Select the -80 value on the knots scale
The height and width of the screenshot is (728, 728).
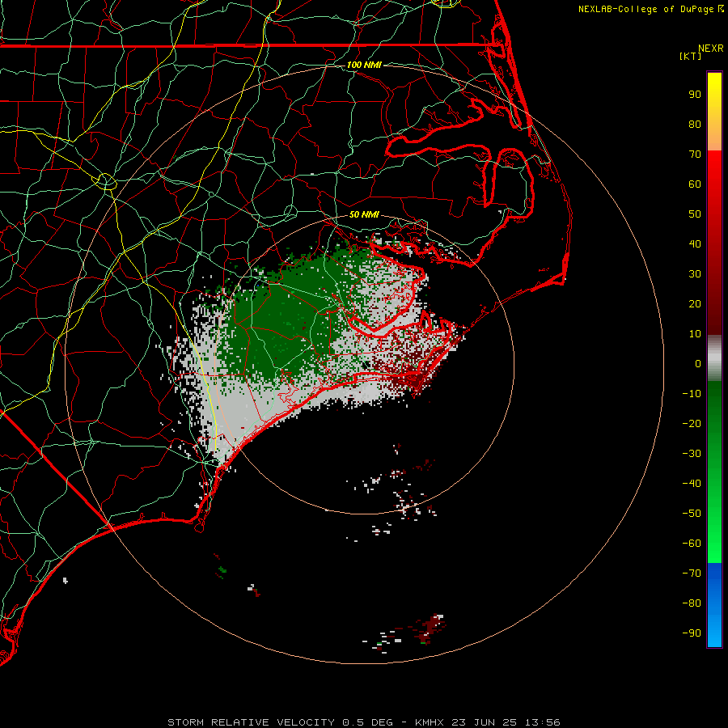click(692, 603)
